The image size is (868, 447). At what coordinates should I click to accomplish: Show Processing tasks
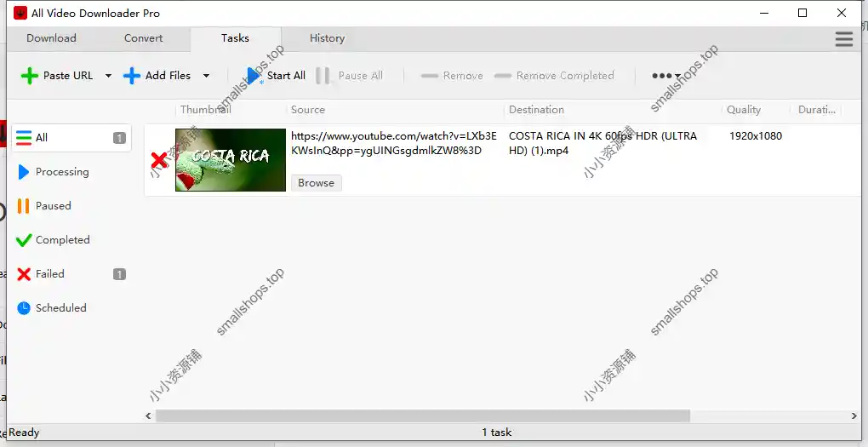click(71, 172)
